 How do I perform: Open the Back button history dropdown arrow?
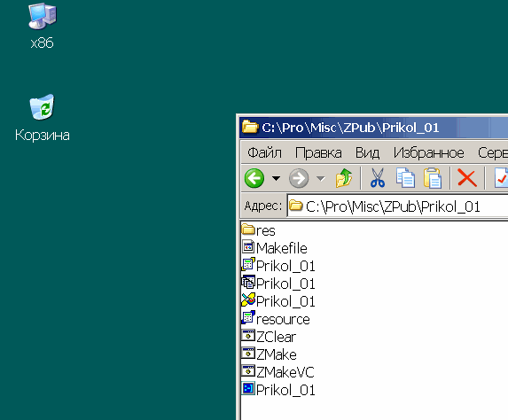pos(276,178)
